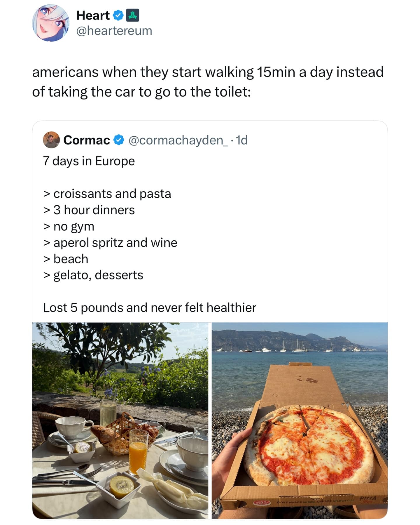Image resolution: width=420 pixels, height=525 pixels.
Task: Click the "> aperol spritz and wine" line
Action: (x=110, y=243)
